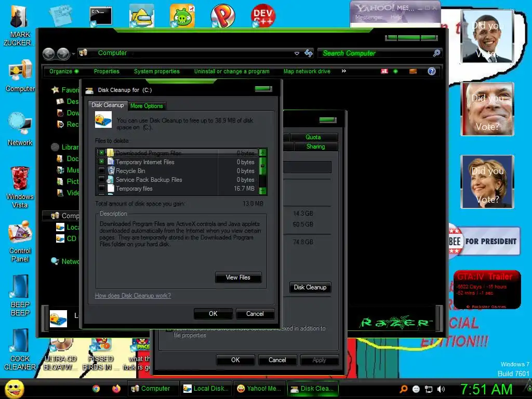Launch the red P pinball-style desktop icon
Image resolution: width=532 pixels, height=399 pixels.
tap(222, 16)
